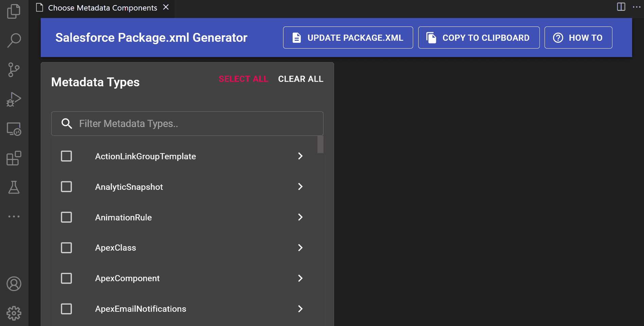
Task: Expand ApexComponent chevron
Action: coord(300,278)
